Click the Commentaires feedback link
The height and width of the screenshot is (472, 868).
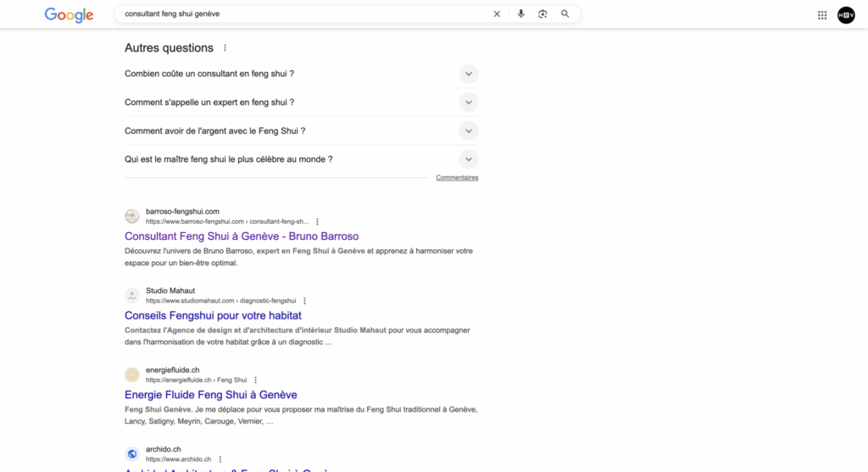pos(457,178)
